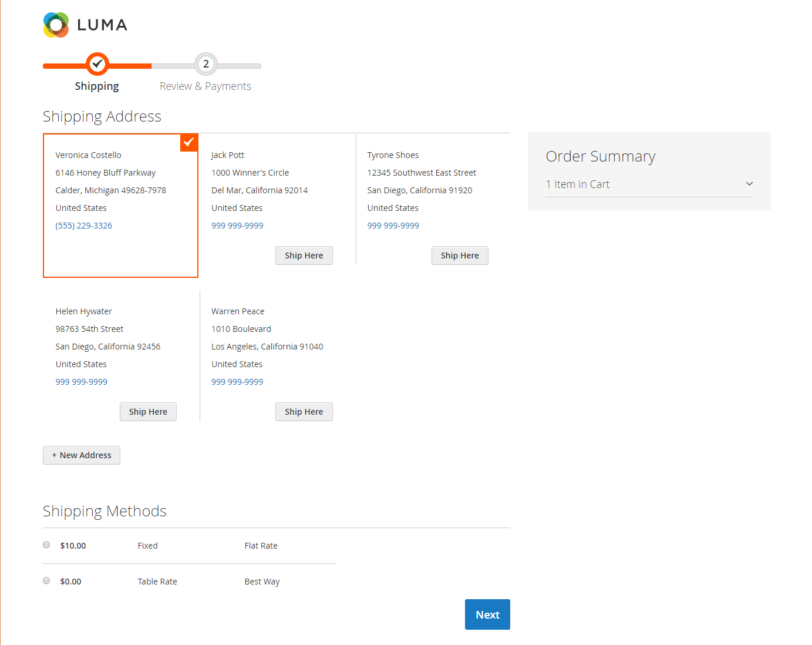The image size is (812, 645).
Task: Click the Luma logo icon
Action: [x=56, y=25]
